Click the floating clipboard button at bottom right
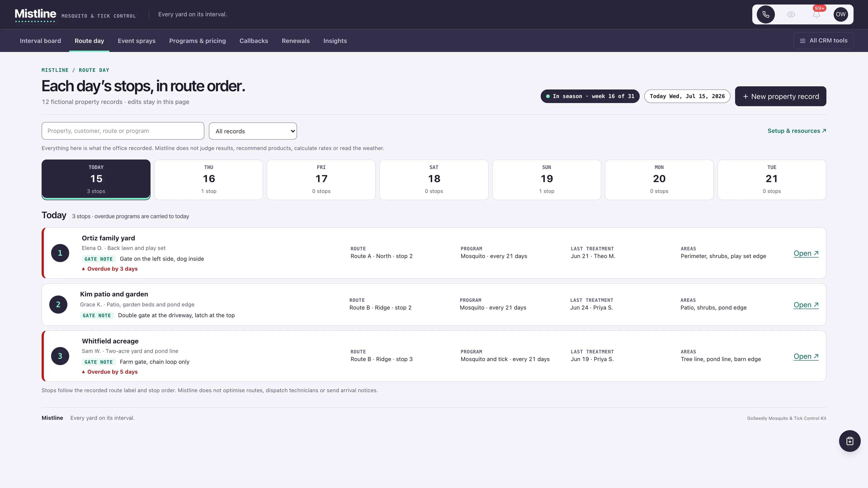The image size is (868, 488). (x=849, y=441)
